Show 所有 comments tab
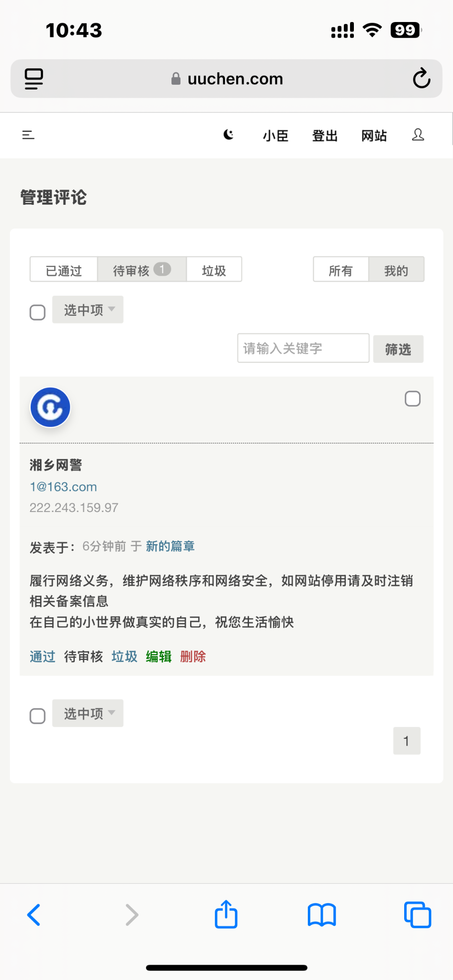The height and width of the screenshot is (980, 453). pos(340,270)
